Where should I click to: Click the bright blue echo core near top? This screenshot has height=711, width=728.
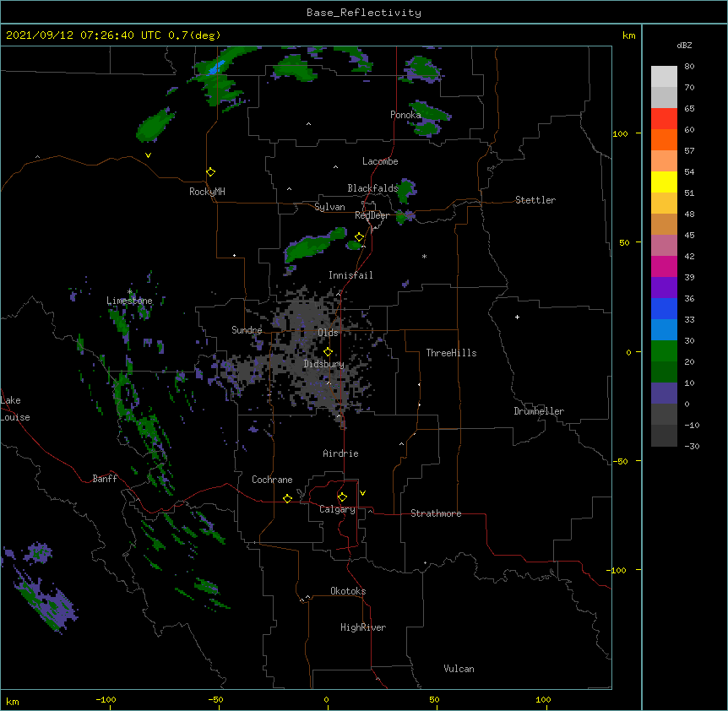coord(216,68)
